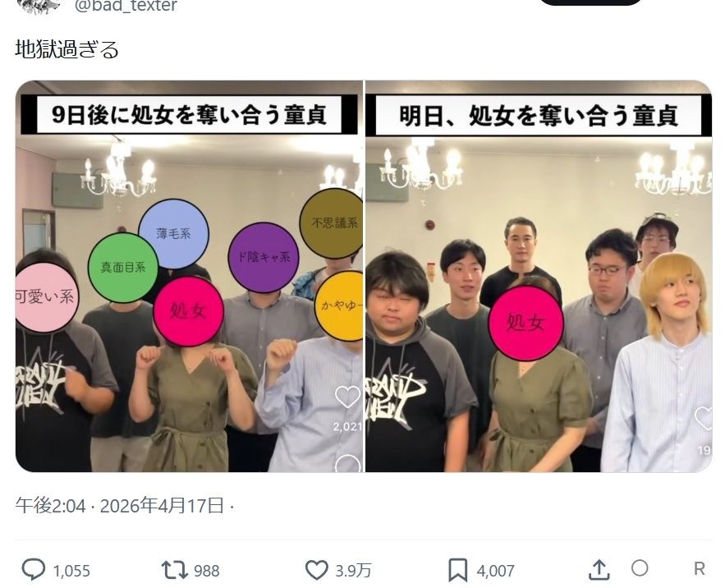Click the circle icon beside share
725x588 pixels.
[x=640, y=568]
